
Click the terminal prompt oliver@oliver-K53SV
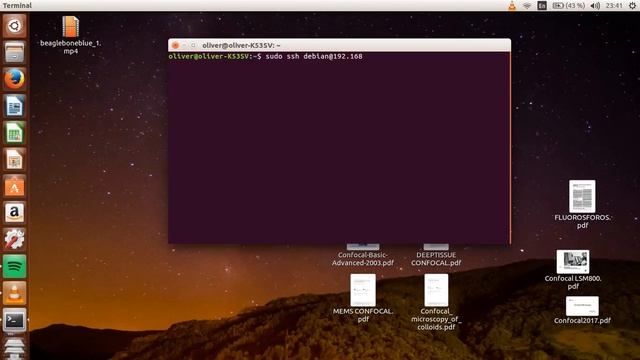pyautogui.click(x=208, y=56)
